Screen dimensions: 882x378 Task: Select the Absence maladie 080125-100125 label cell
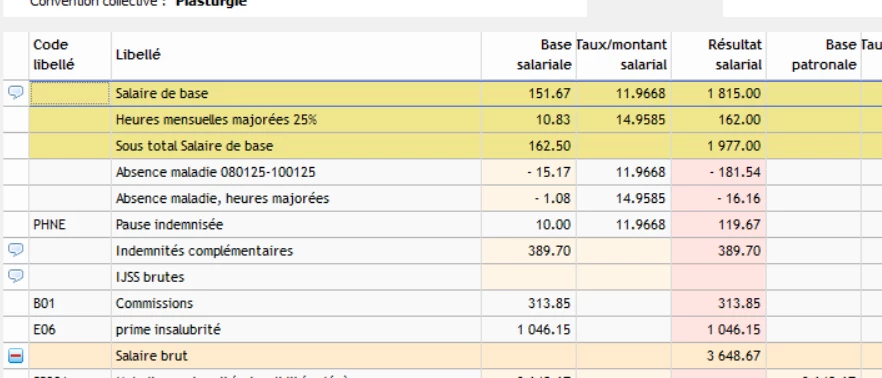click(296, 172)
